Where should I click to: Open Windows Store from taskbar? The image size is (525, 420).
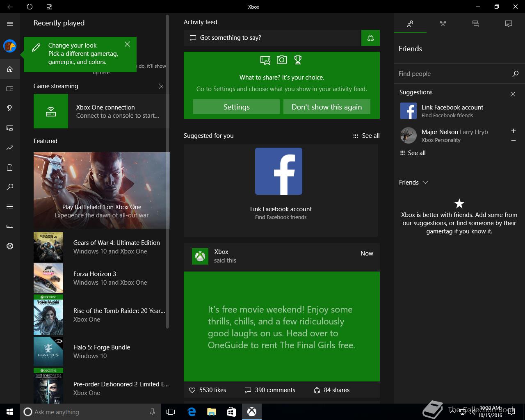pos(231,412)
